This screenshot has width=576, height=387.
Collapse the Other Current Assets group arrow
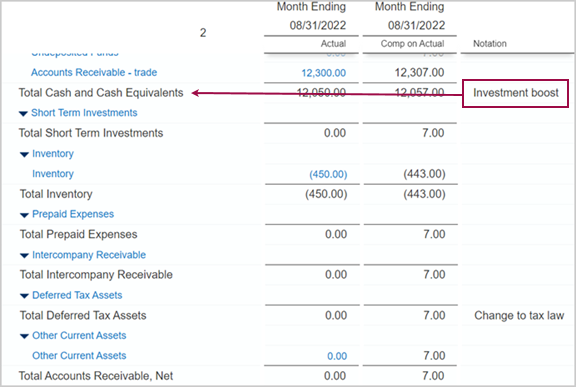[24, 336]
